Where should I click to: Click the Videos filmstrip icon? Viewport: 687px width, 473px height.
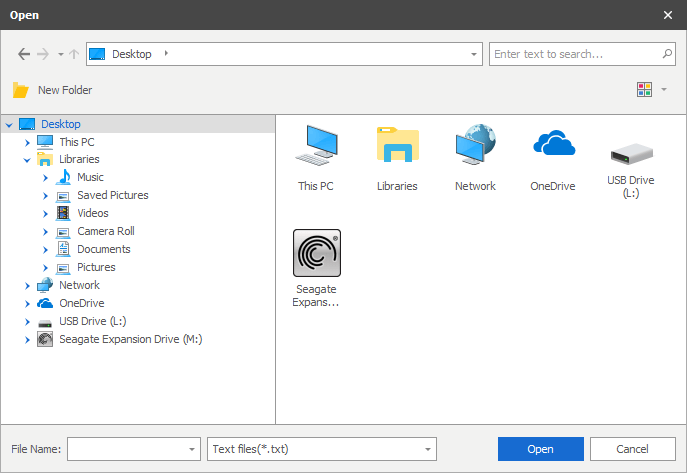(63, 213)
